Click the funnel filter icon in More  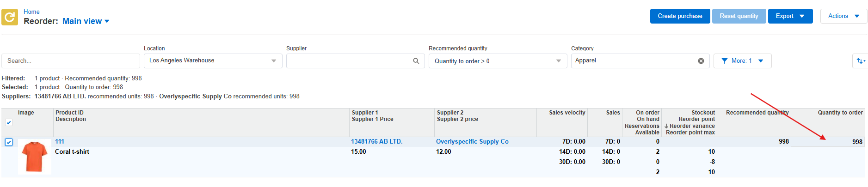725,61
